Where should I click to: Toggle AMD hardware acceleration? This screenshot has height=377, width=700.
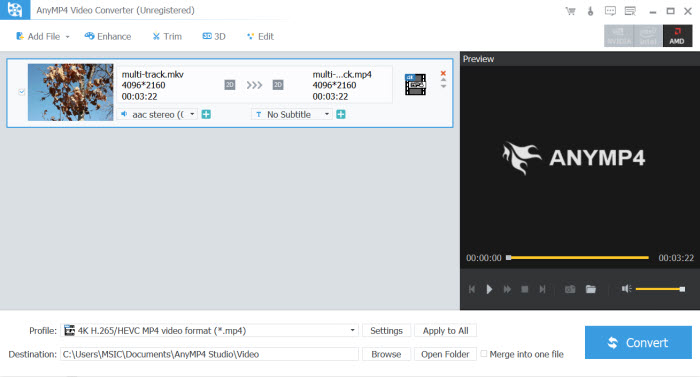coord(677,36)
